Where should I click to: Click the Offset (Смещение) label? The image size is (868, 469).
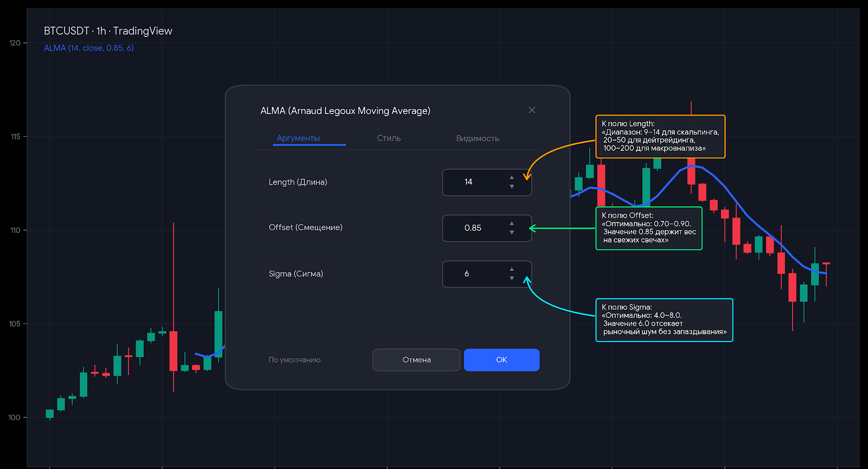[x=305, y=227]
